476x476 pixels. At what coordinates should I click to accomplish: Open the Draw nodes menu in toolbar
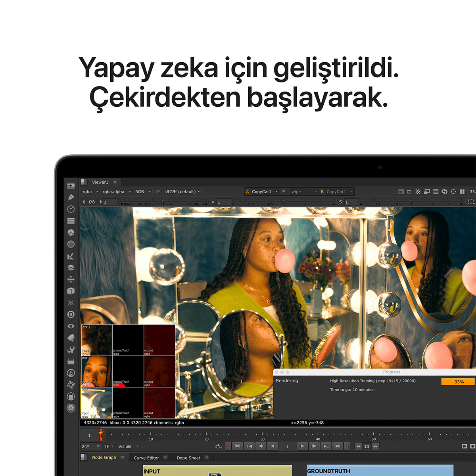pos(71,197)
